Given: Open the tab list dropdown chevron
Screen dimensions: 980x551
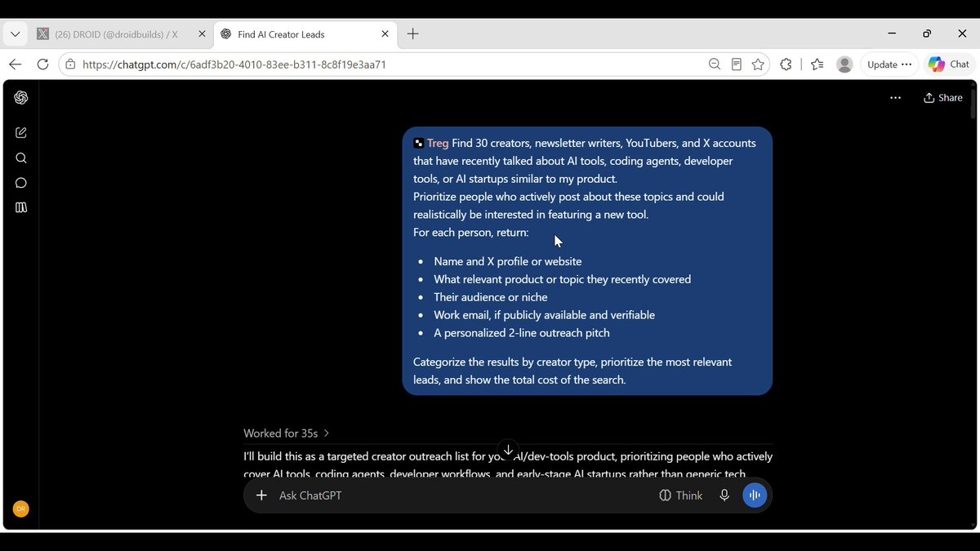Looking at the screenshot, I should pos(15,34).
